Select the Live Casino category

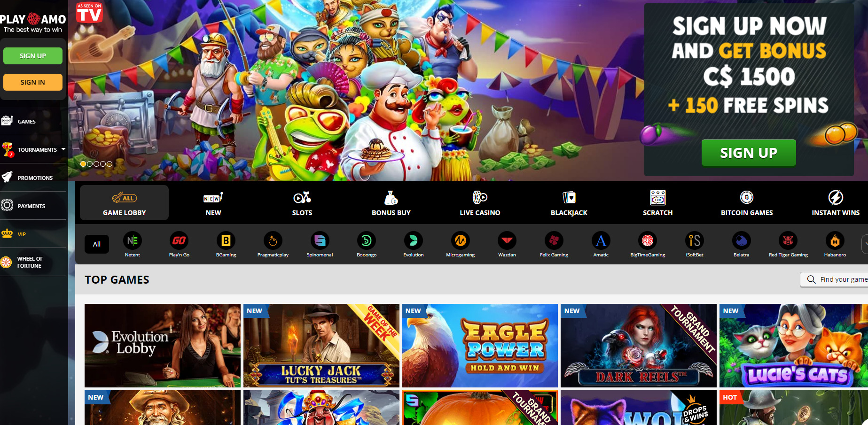[x=480, y=203]
